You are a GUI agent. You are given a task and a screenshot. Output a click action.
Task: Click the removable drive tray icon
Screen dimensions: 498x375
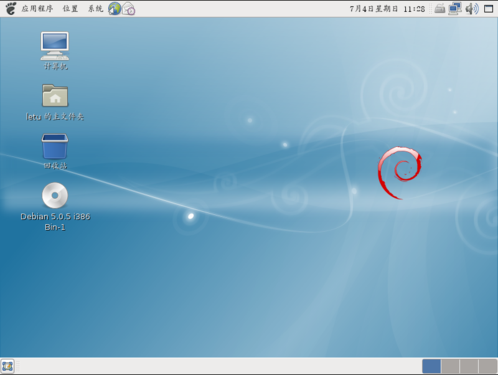[440, 9]
